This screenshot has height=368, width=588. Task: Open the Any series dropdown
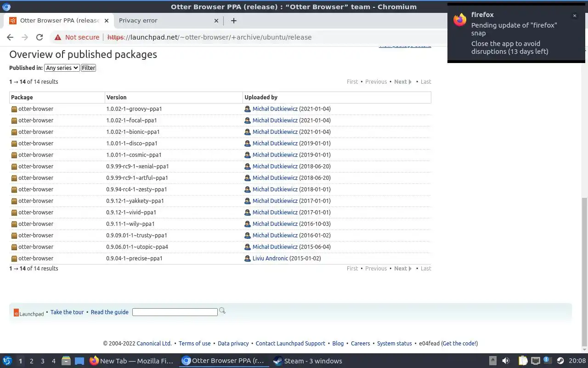pos(62,68)
